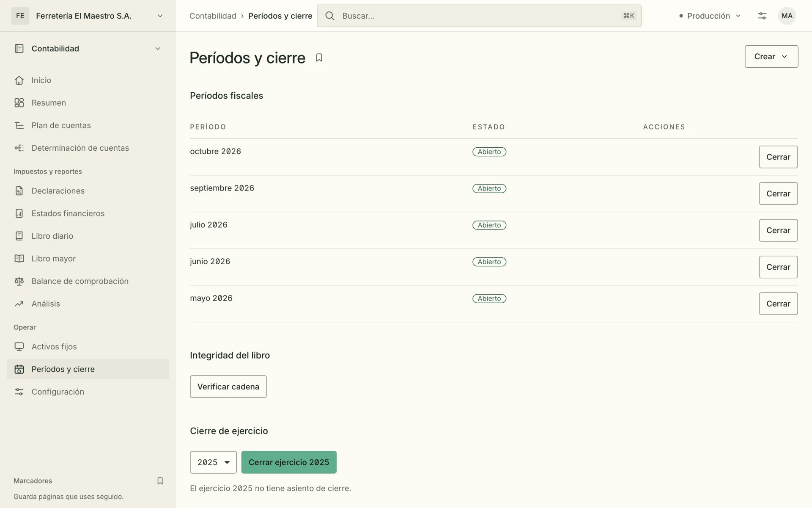Open display settings sliders icon in header
Image resolution: width=812 pixels, height=508 pixels.
tap(762, 16)
